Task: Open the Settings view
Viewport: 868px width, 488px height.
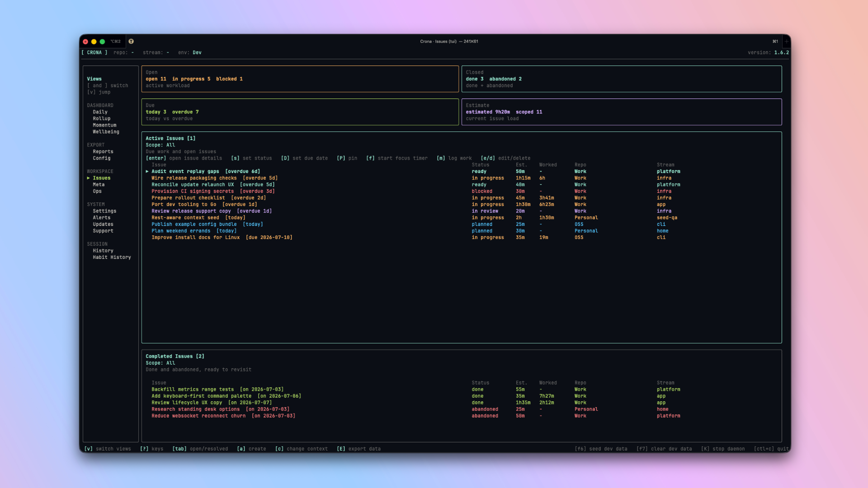Action: [104, 211]
